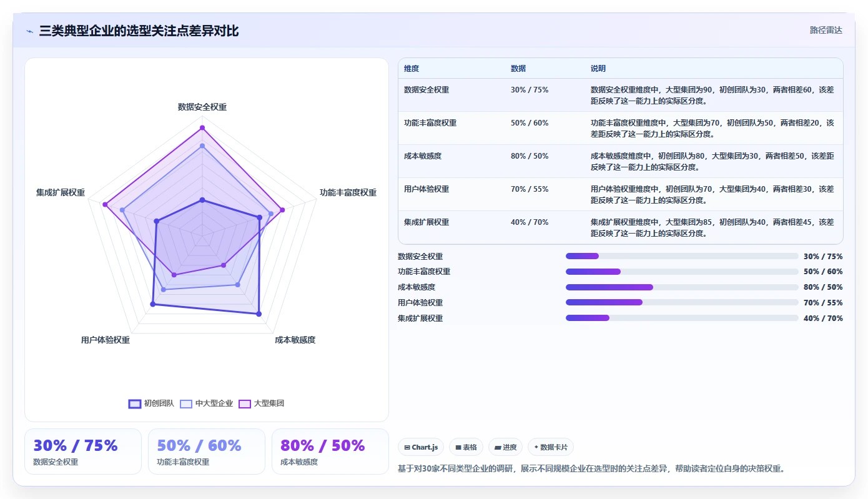This screenshot has width=868, height=499.
Task: Toggle the 初创团队 legend entry
Action: 151,403
